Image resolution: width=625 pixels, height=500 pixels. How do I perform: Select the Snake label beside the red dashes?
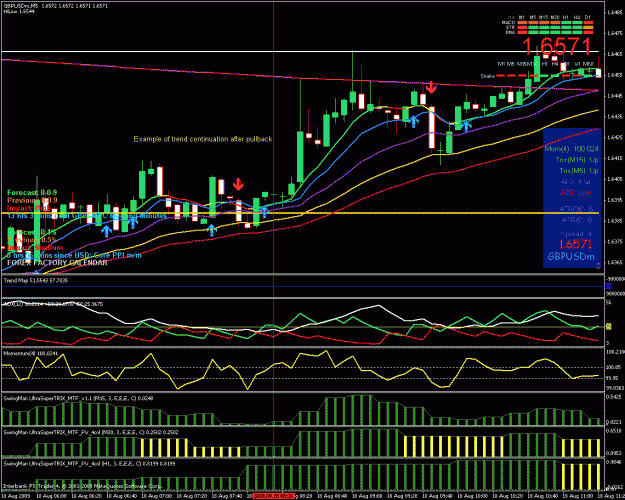click(487, 76)
